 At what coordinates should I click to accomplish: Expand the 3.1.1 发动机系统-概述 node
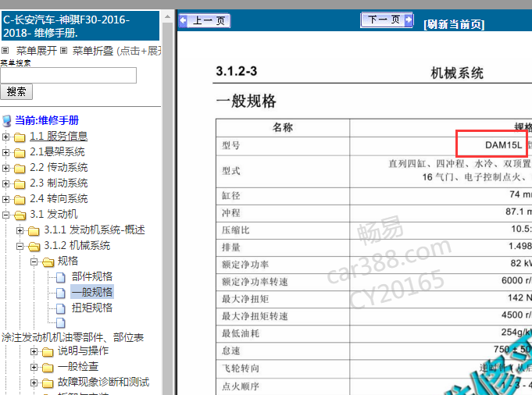(20, 230)
